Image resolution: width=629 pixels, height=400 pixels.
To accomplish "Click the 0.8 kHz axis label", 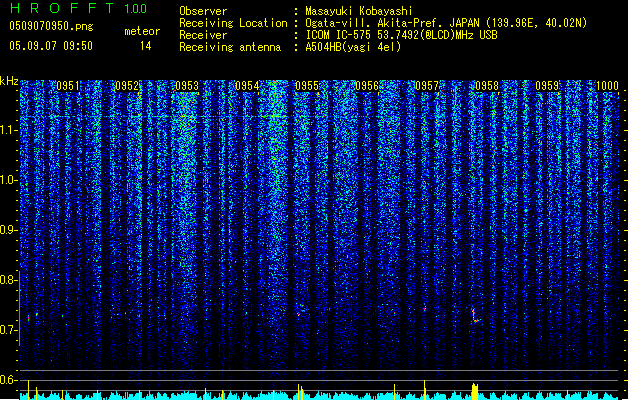I will pos(8,280).
